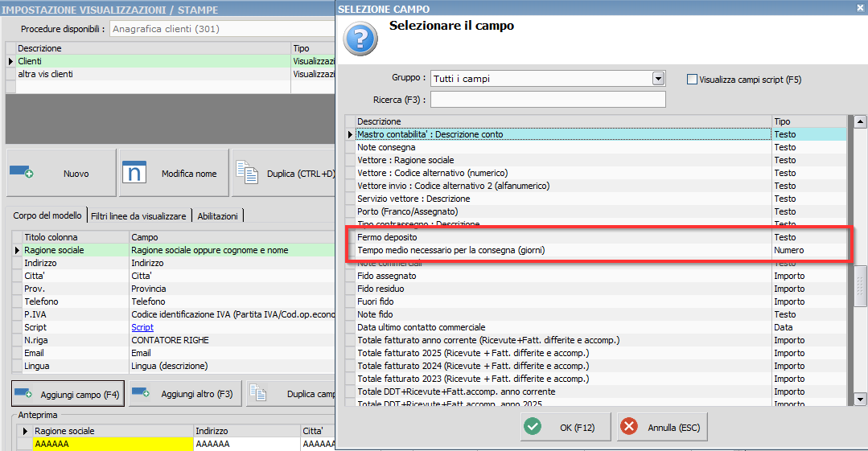Screen dimensions: 868x451
Task: Click the Duplica campo icon
Action: [258, 393]
